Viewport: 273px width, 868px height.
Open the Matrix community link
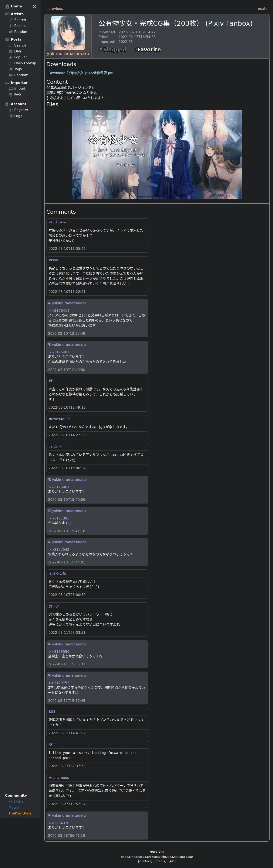[x=14, y=807]
